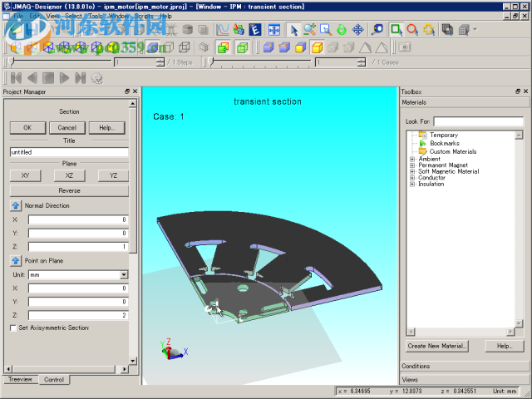Expand the Permanent Magnet tree node

[412, 165]
